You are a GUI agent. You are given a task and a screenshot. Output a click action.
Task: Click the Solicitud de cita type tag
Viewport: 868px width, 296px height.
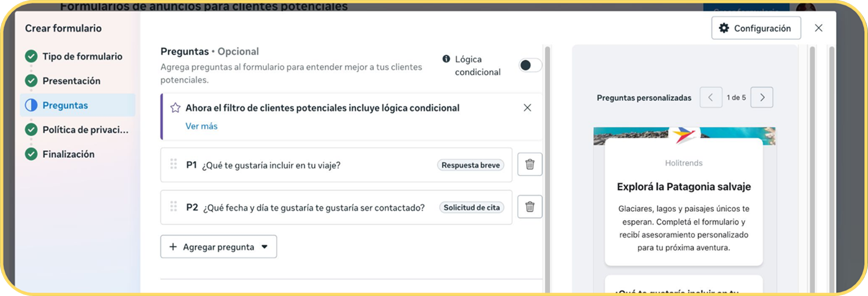pos(472,207)
